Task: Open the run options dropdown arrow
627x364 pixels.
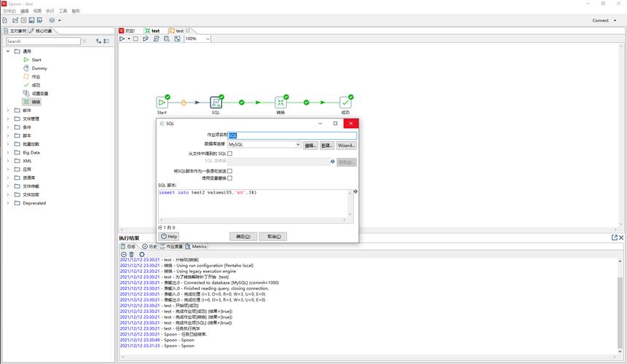Action: 129,39
